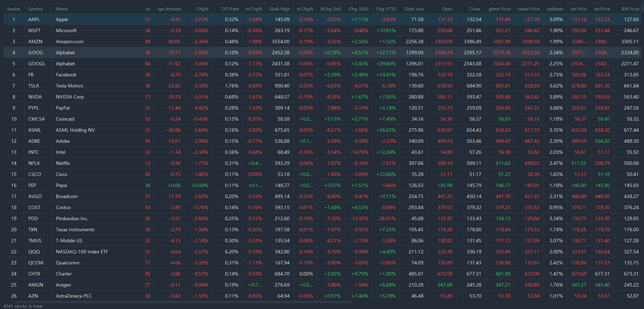Click the QCOM symbol cell

tap(36, 263)
